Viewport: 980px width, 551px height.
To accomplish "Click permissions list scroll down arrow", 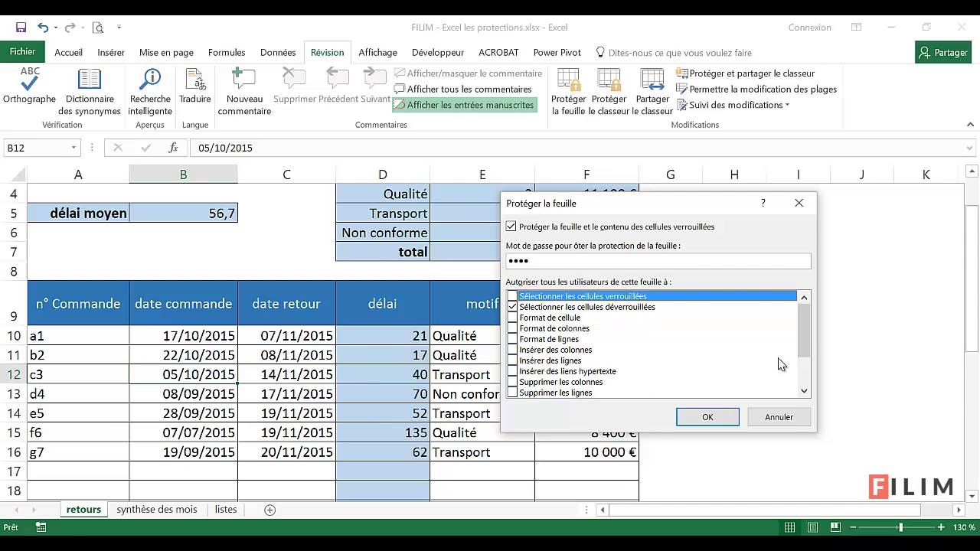I will tap(804, 391).
